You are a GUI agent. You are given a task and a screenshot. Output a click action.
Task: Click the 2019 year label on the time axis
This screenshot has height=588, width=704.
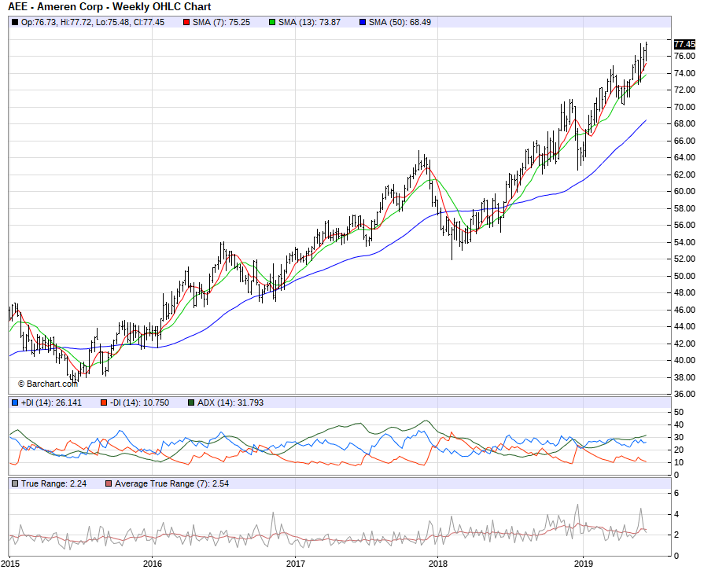pos(583,564)
